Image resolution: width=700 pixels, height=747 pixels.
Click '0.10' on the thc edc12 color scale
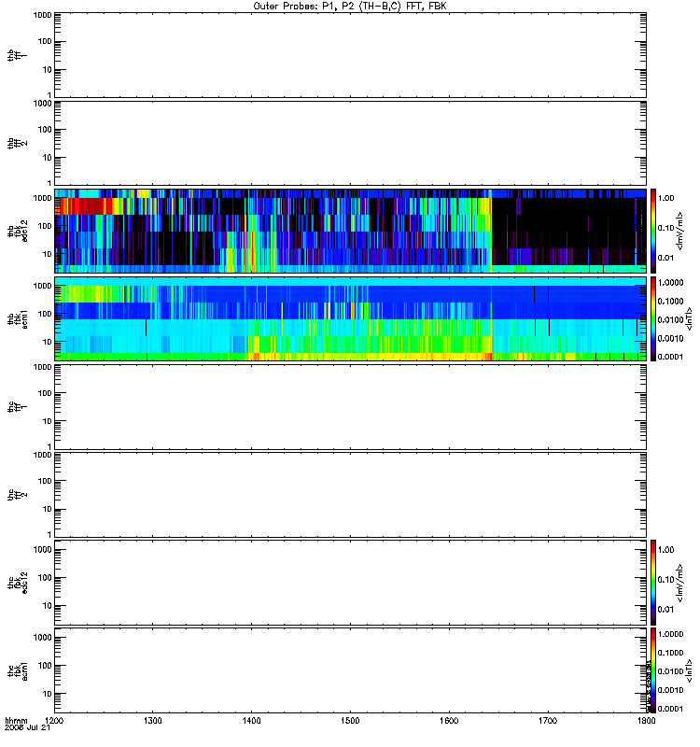click(x=665, y=579)
